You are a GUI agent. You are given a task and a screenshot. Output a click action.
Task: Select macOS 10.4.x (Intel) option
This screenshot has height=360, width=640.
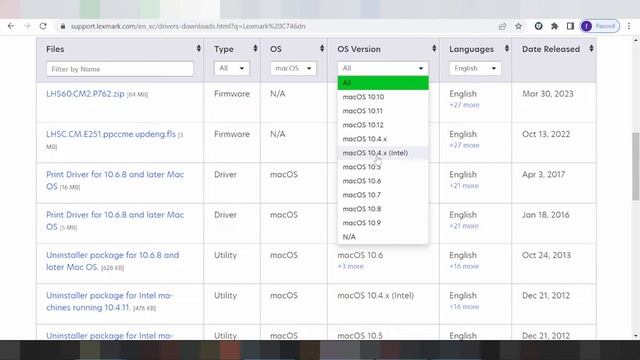383,153
